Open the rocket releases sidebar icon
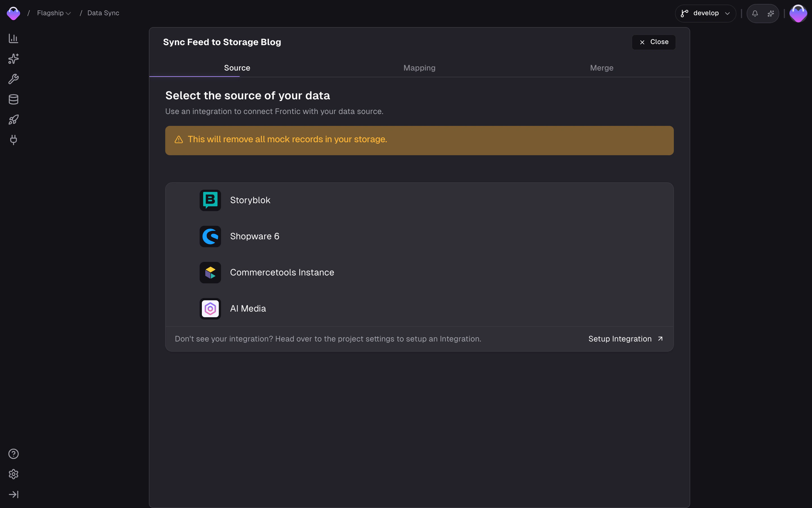This screenshot has width=812, height=508. [14, 120]
